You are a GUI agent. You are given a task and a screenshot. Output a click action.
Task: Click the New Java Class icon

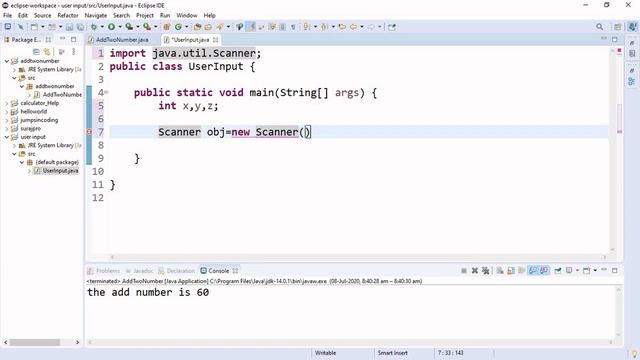(x=178, y=27)
